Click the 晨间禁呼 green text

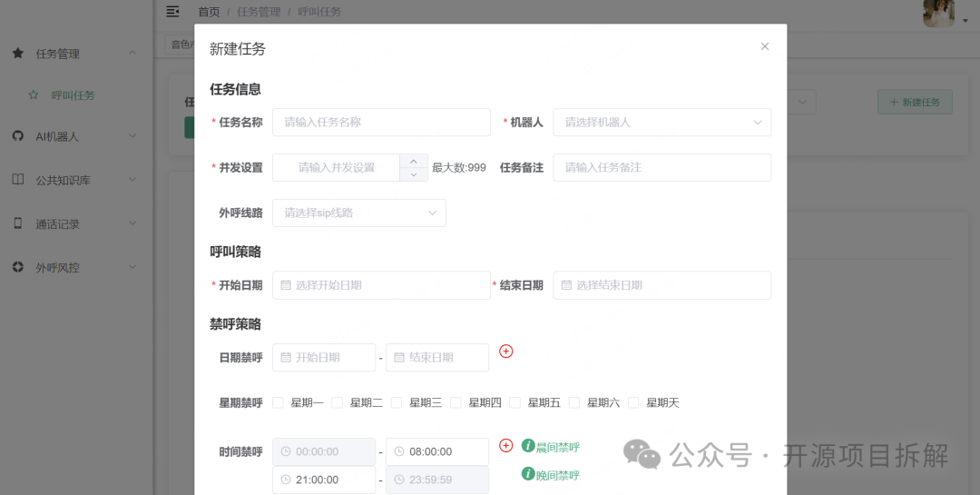(557, 447)
